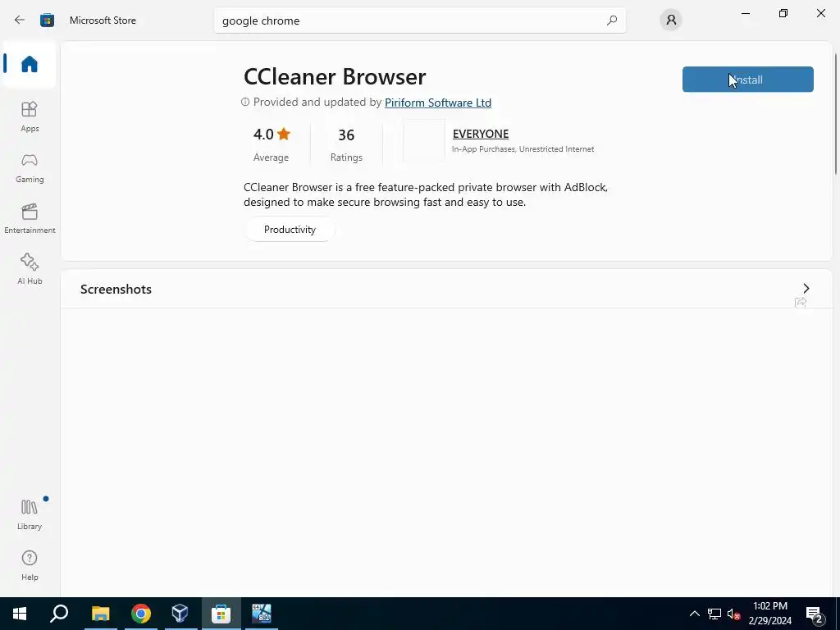Open the AI Hub sidebar section
This screenshot has height=630, width=840.
pos(30,269)
